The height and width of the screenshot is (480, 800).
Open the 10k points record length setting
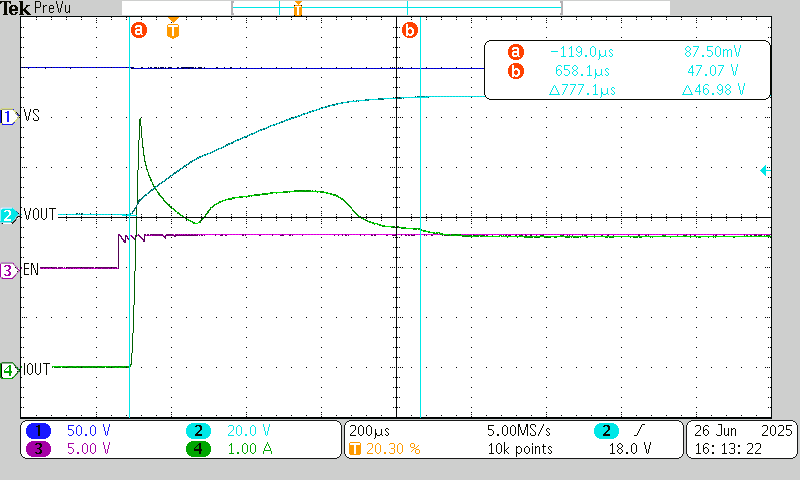[x=516, y=449]
